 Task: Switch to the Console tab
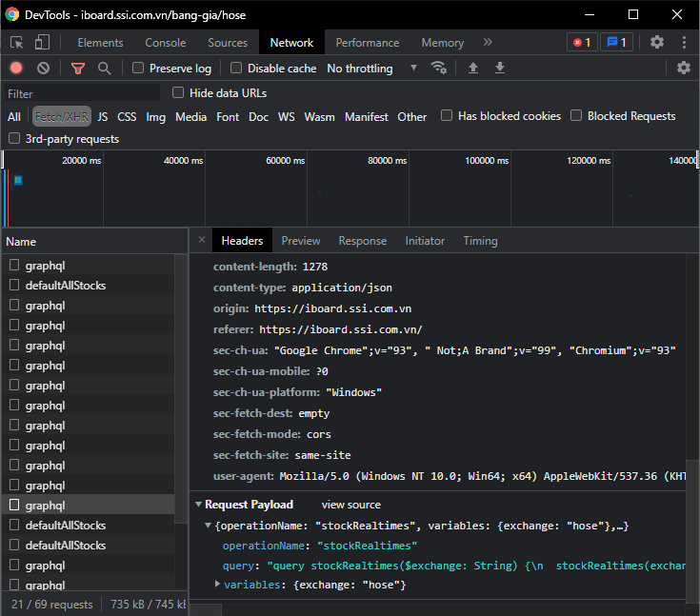click(x=165, y=43)
